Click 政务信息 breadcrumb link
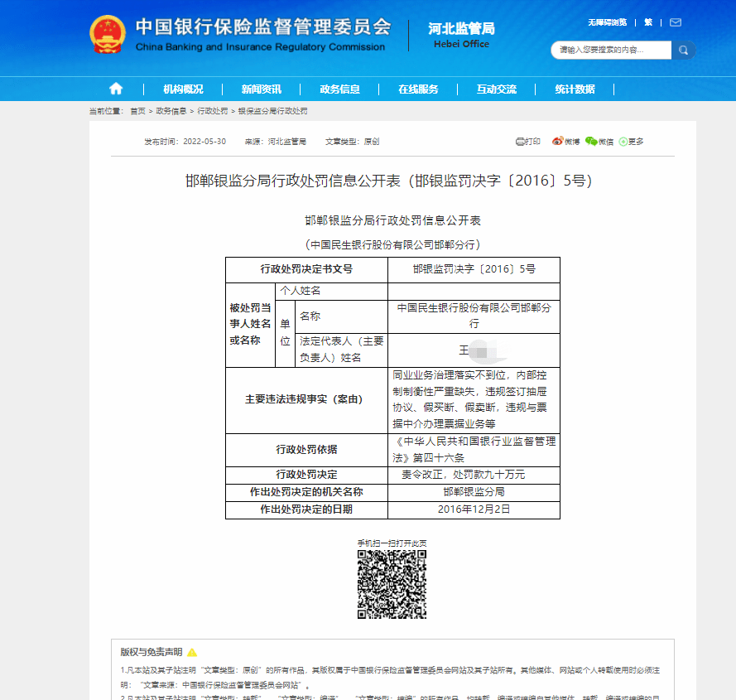The width and height of the screenshot is (736, 700). (x=171, y=111)
